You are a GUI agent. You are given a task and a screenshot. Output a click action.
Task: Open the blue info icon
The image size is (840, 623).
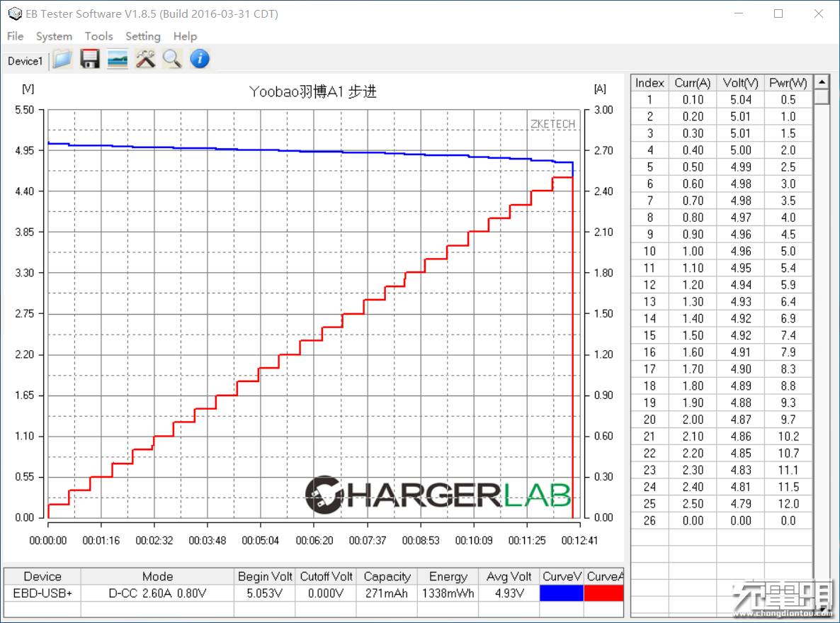pos(200,59)
